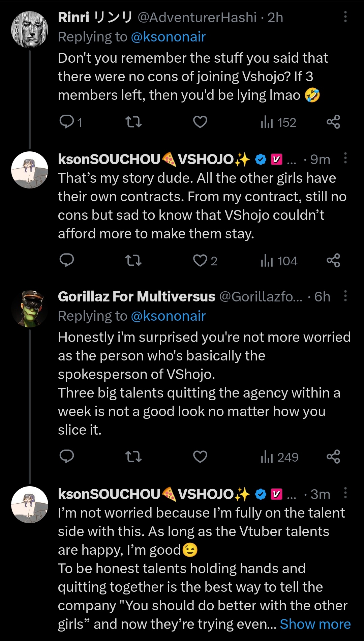Open more options on Rinri's tweet
Screen dimensions: 364x641
pyautogui.click(x=345, y=17)
